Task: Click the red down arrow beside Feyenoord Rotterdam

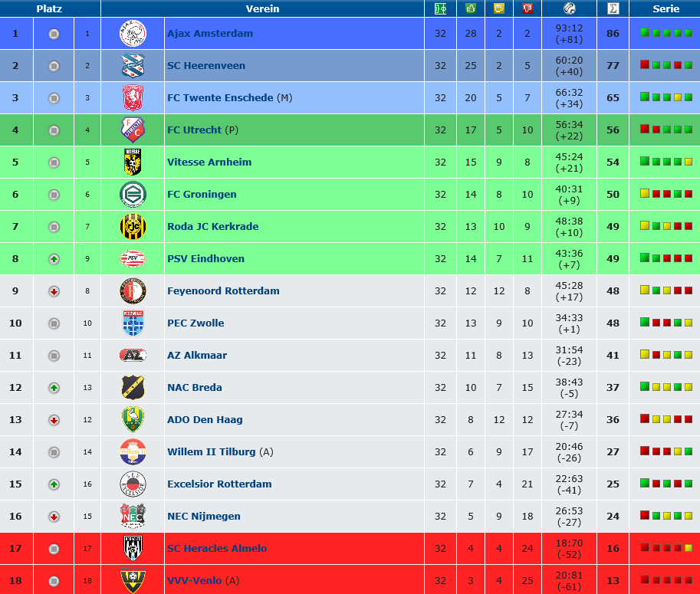Action: tap(54, 291)
